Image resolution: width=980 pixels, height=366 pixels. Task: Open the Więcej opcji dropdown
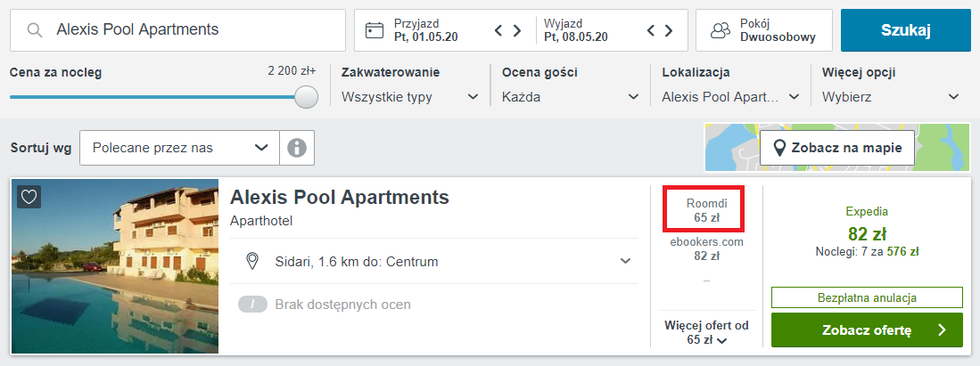point(891,97)
